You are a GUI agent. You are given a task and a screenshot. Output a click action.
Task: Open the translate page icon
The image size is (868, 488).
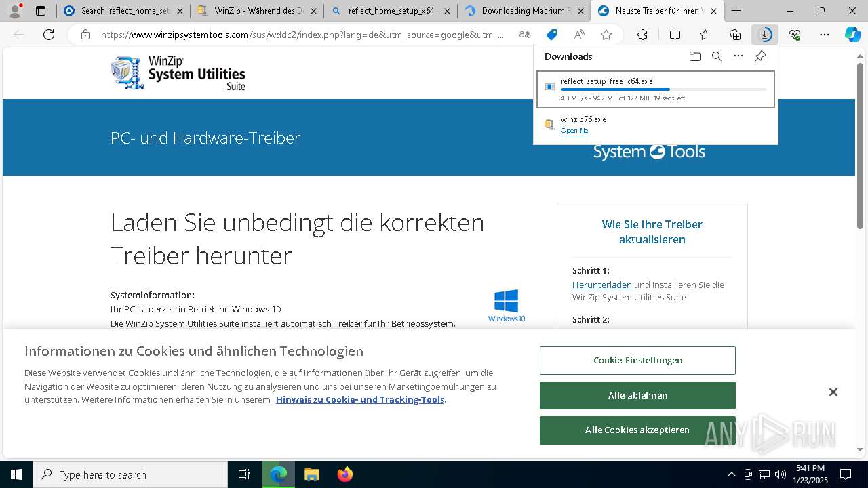525,35
